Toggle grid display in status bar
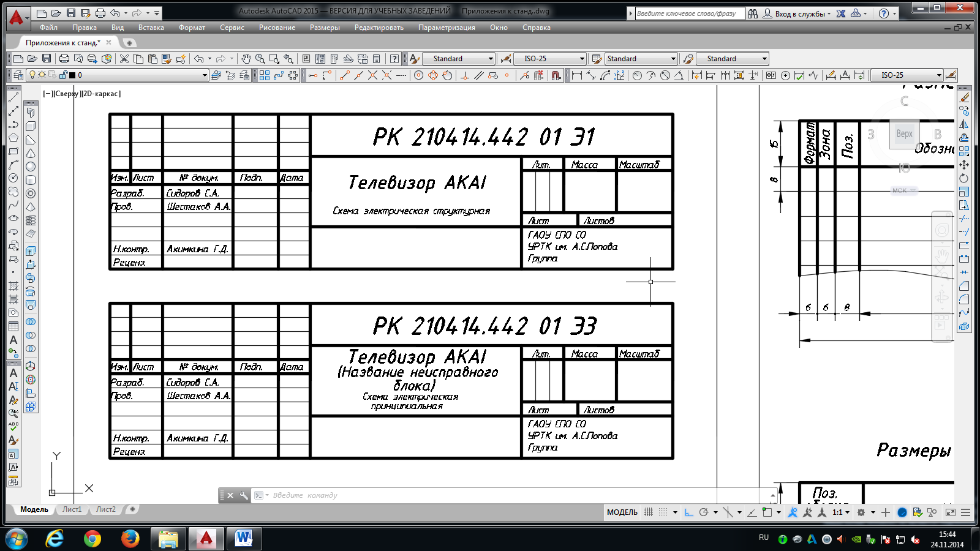 pyautogui.click(x=649, y=512)
